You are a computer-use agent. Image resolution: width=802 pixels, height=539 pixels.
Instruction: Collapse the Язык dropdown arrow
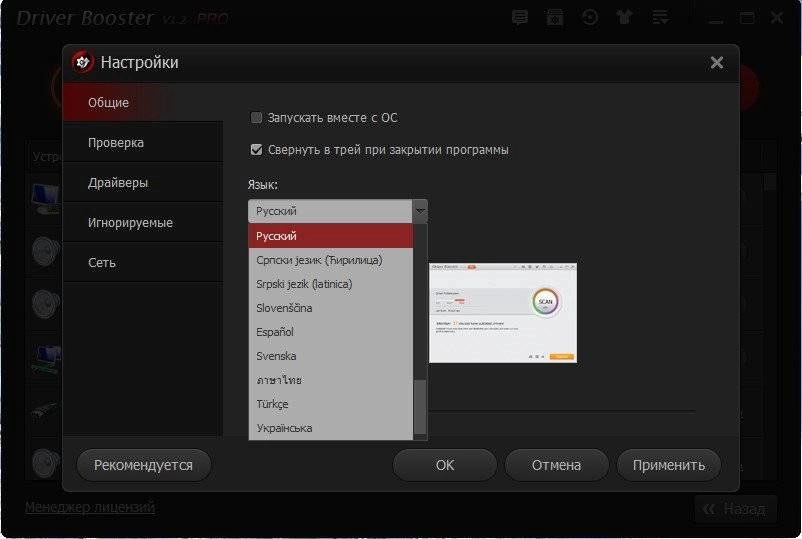(x=420, y=211)
